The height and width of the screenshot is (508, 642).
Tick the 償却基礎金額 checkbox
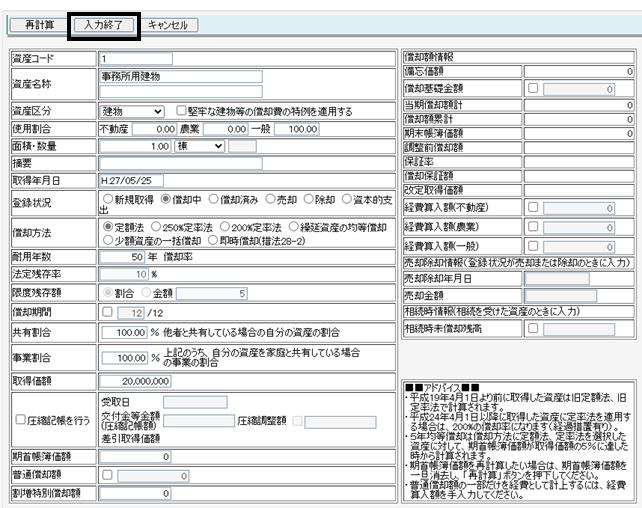point(533,88)
